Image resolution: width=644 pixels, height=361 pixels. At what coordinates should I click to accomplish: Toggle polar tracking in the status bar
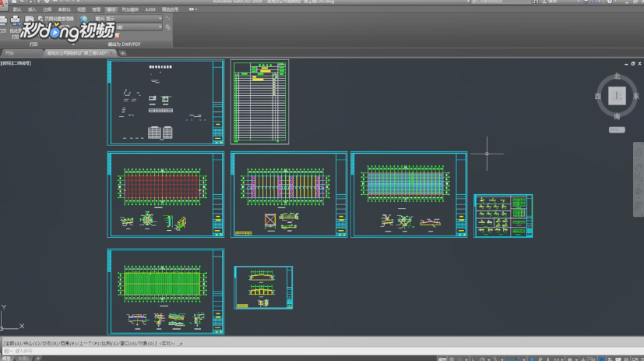tap(482, 359)
